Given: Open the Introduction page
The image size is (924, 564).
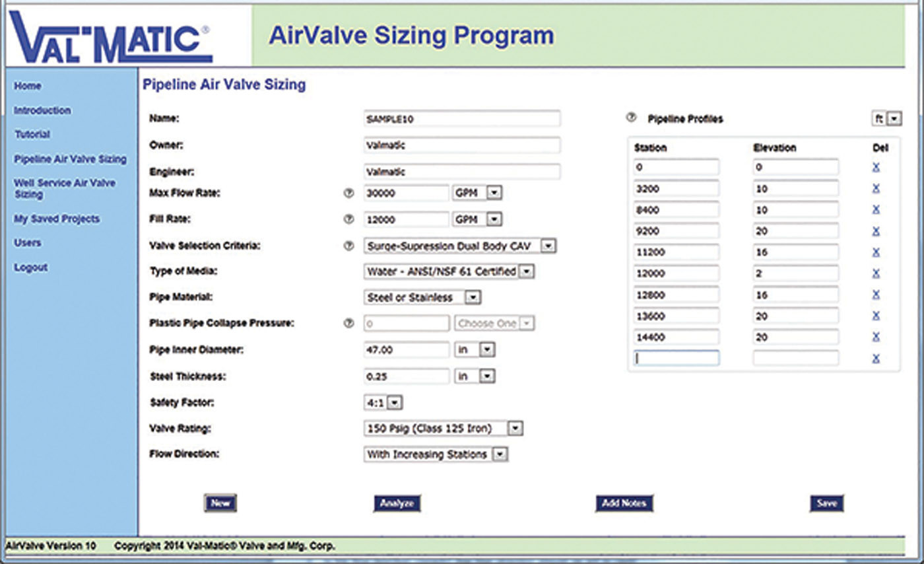Looking at the screenshot, I should (x=42, y=110).
